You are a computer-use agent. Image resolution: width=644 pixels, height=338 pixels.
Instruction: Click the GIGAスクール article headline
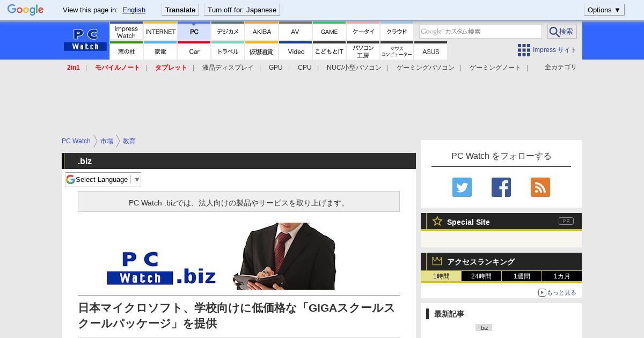[x=236, y=315]
